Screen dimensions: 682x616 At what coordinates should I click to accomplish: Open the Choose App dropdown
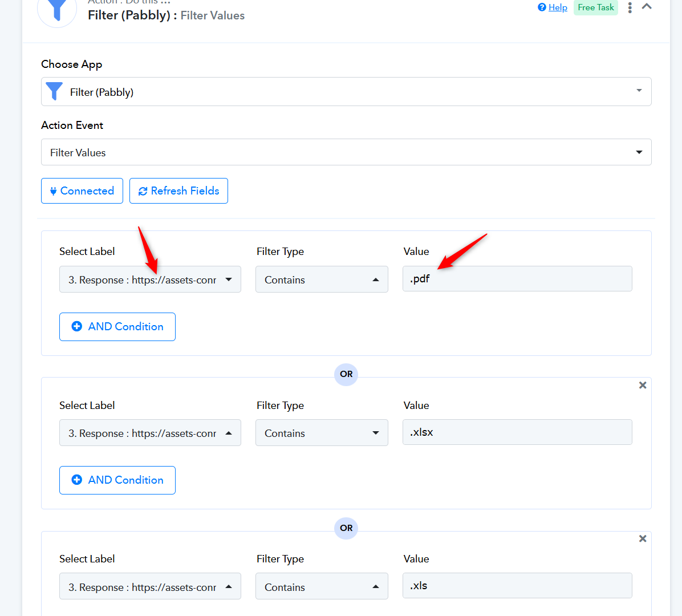[x=346, y=91]
